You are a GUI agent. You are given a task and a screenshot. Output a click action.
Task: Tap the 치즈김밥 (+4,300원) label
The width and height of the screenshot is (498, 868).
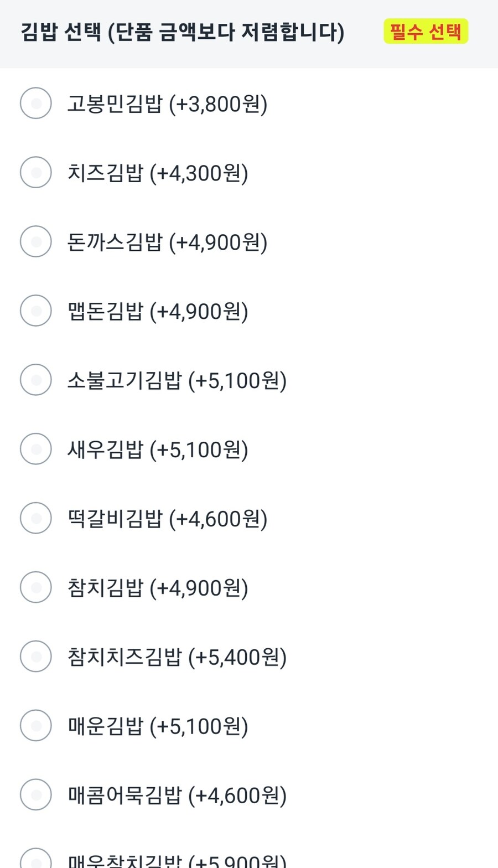(158, 173)
